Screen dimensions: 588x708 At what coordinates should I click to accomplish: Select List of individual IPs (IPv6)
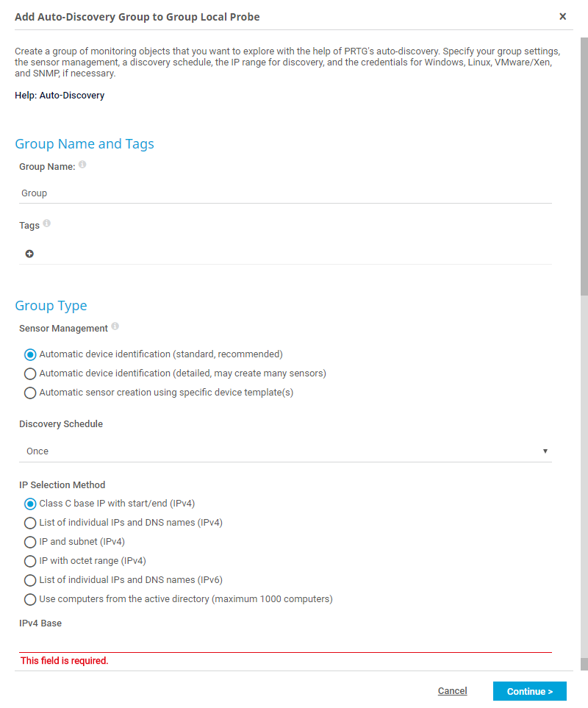(x=30, y=580)
